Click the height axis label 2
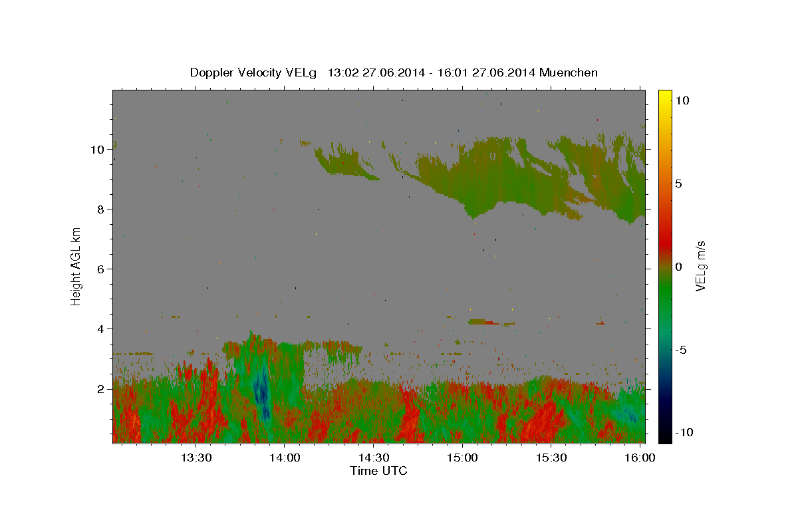 point(101,389)
